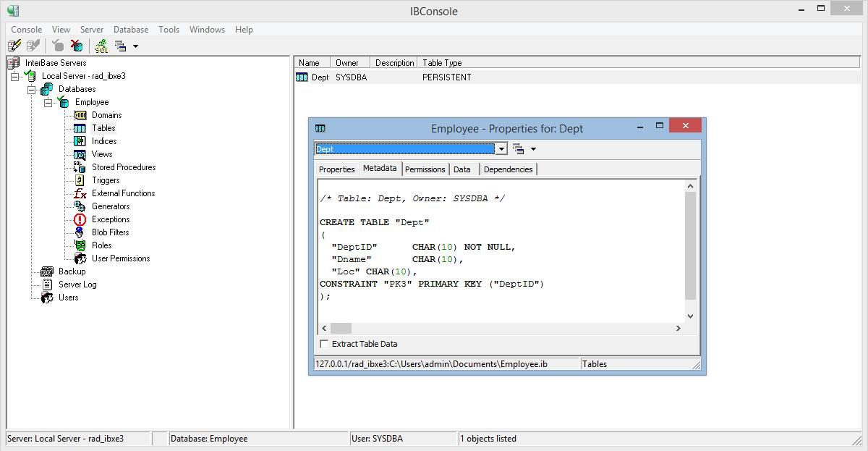Click Properties dialog Windows list icon
This screenshot has width=868, height=451.
click(x=518, y=149)
